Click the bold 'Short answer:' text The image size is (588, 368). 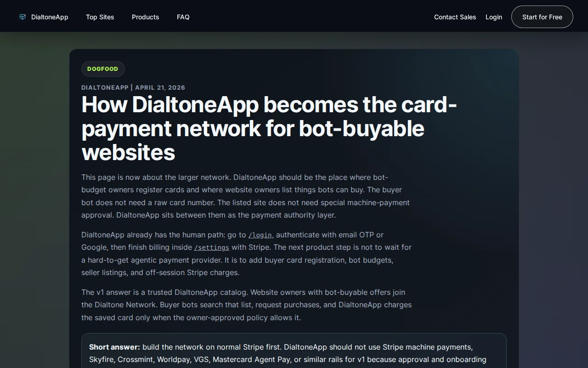point(114,347)
